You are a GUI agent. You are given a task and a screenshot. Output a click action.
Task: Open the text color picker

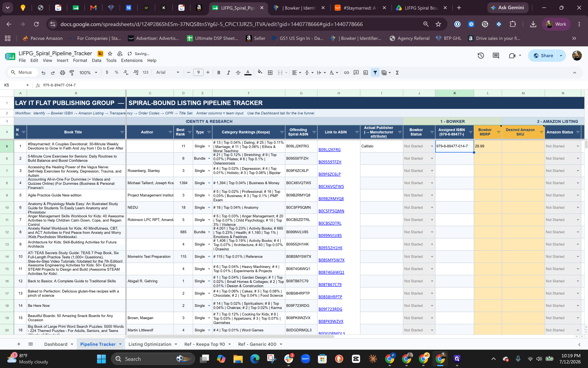coord(248,72)
